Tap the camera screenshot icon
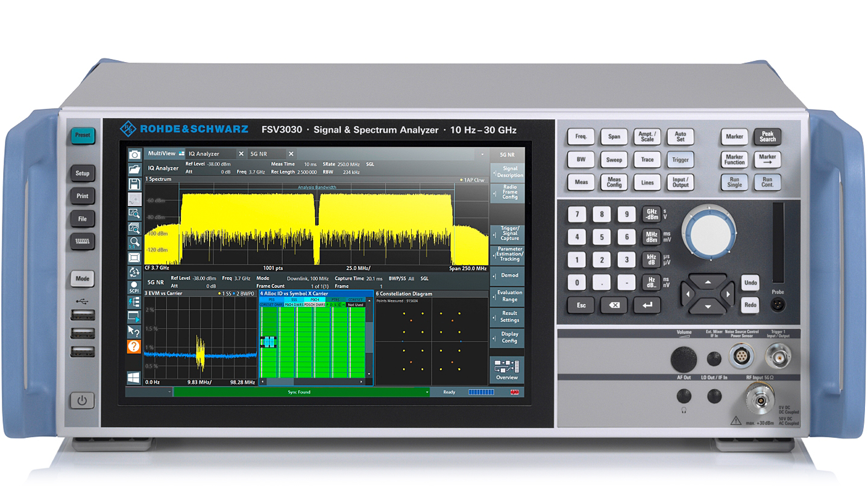The height and width of the screenshot is (488, 868). [134, 155]
